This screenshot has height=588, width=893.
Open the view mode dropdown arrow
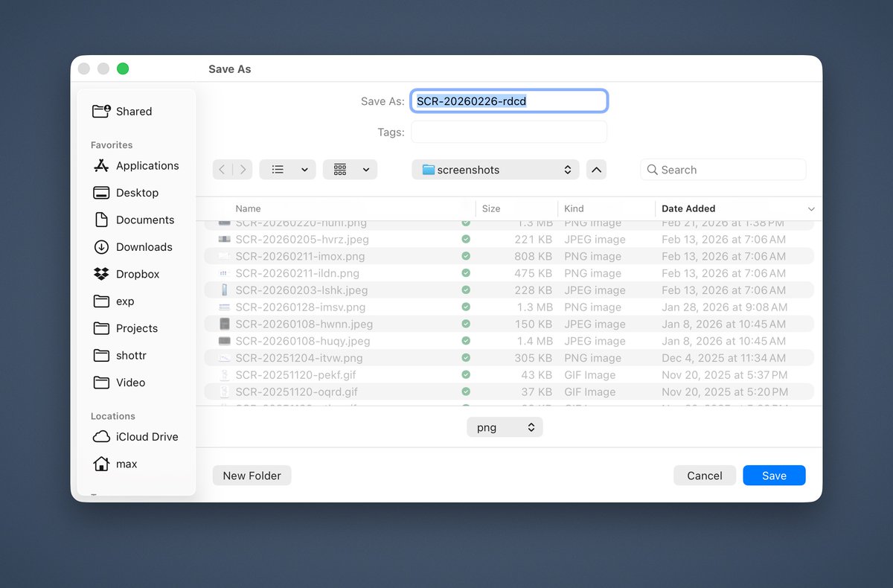click(304, 170)
